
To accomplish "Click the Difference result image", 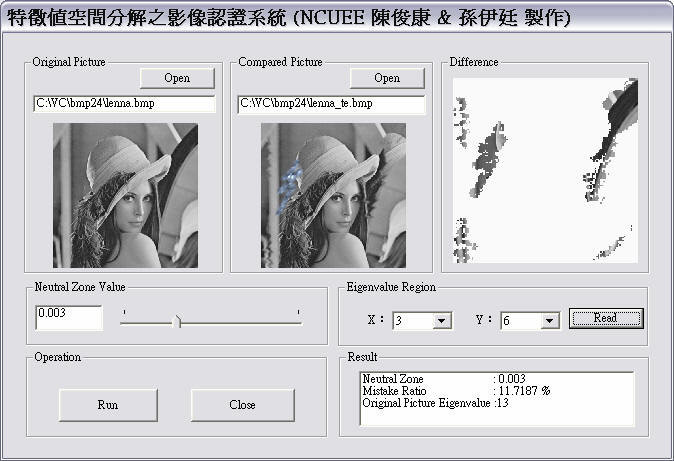I will point(544,171).
